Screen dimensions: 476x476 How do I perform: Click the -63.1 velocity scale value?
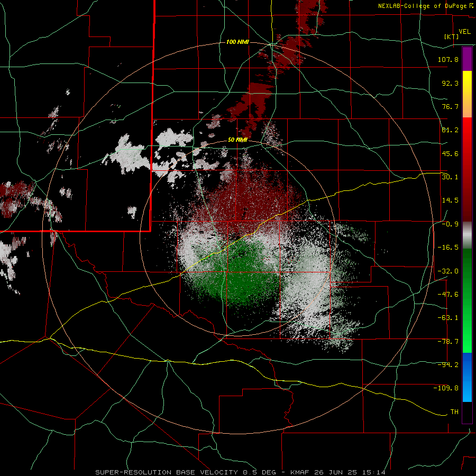(x=448, y=318)
